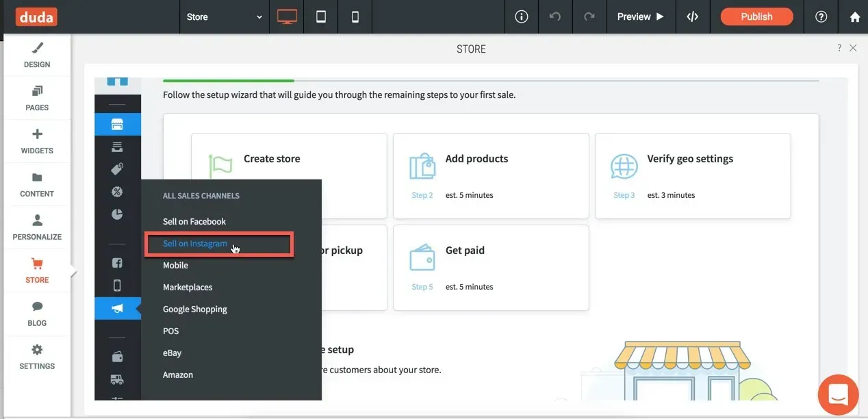The height and width of the screenshot is (419, 868).
Task: Click the Store panel help question mark
Action: point(839,49)
